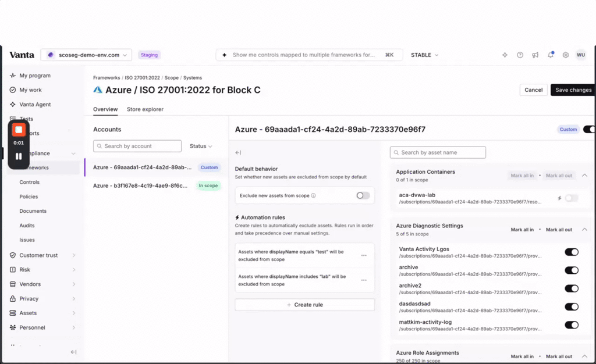Viewport: 596px width, 364px height.
Task: Collapse the automation rules panel arrow
Action: coord(238,152)
